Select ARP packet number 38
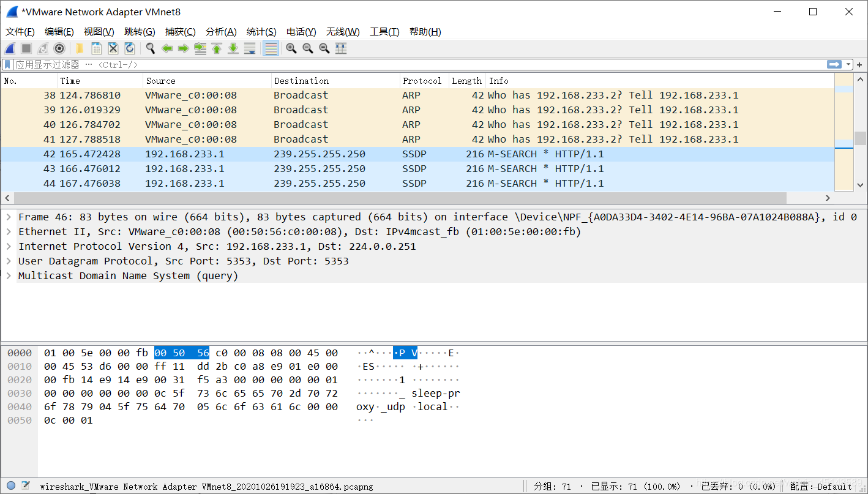This screenshot has width=868, height=494. click(x=417, y=95)
